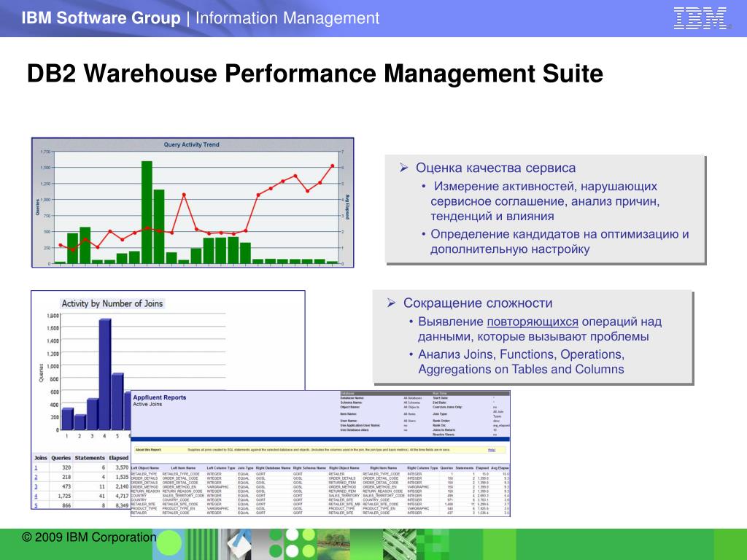Click the tallest green bar in Query Activity Trend
Screen dimensions: 747x560
[x=147, y=212]
